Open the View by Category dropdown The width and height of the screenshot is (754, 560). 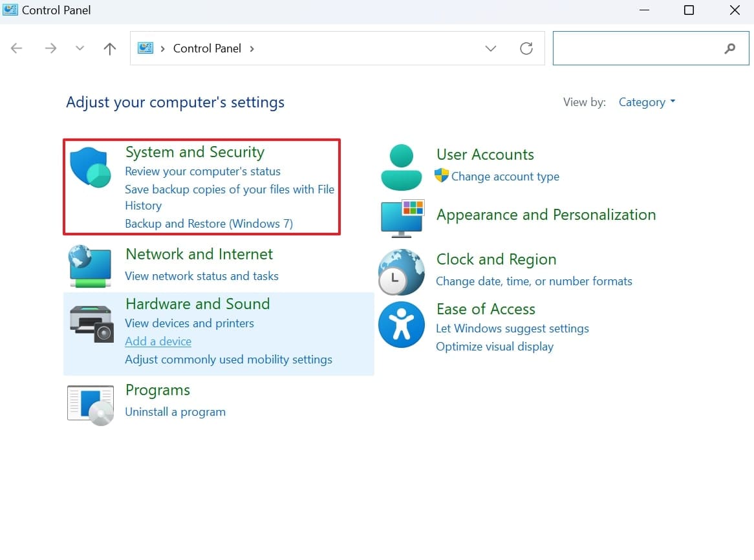click(646, 102)
